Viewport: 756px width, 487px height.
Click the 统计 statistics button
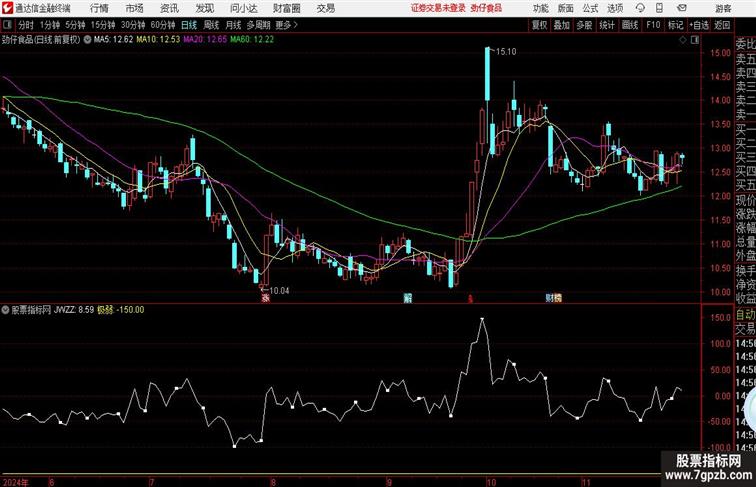pyautogui.click(x=607, y=25)
